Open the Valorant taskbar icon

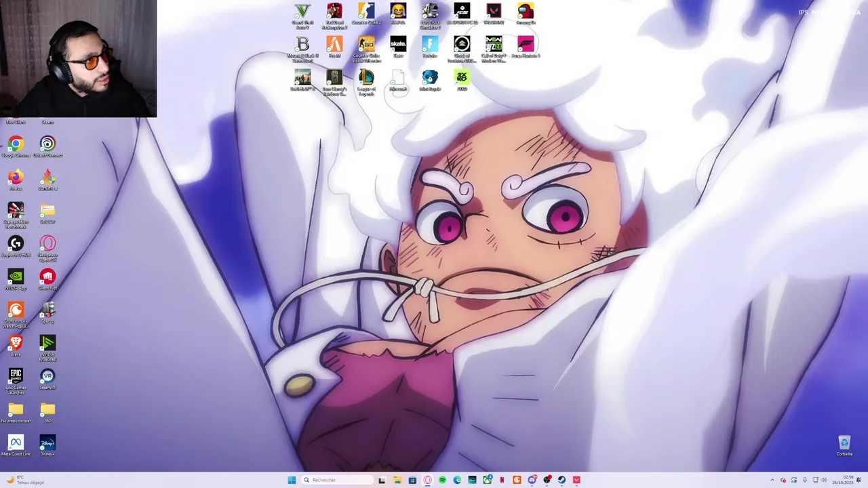click(576, 480)
